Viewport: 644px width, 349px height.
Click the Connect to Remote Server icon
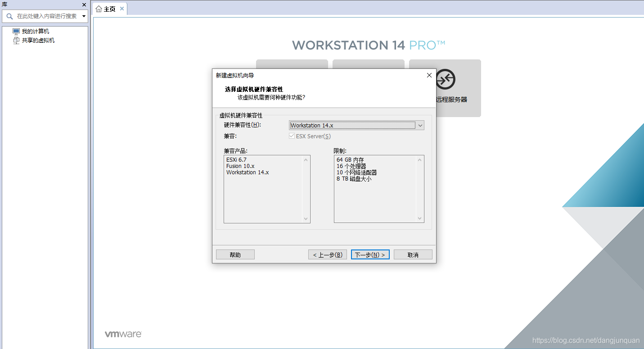446,79
